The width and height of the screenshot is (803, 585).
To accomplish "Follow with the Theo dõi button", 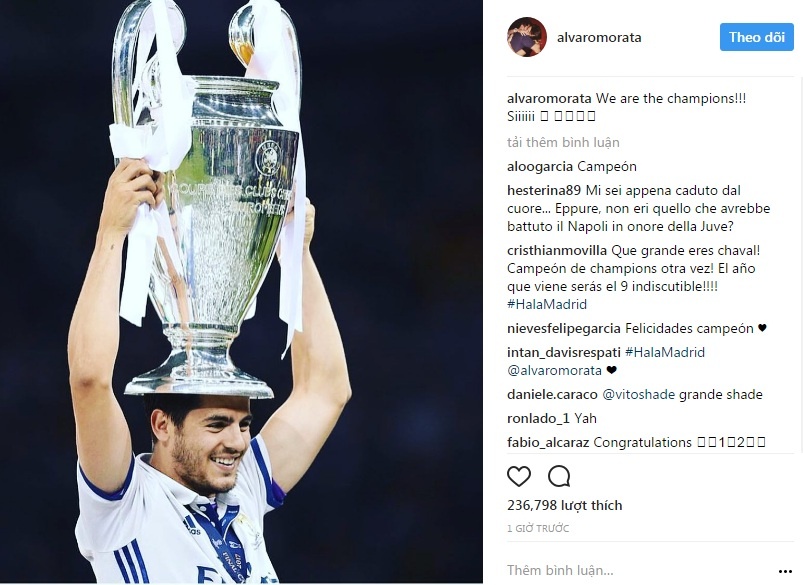I will (756, 37).
